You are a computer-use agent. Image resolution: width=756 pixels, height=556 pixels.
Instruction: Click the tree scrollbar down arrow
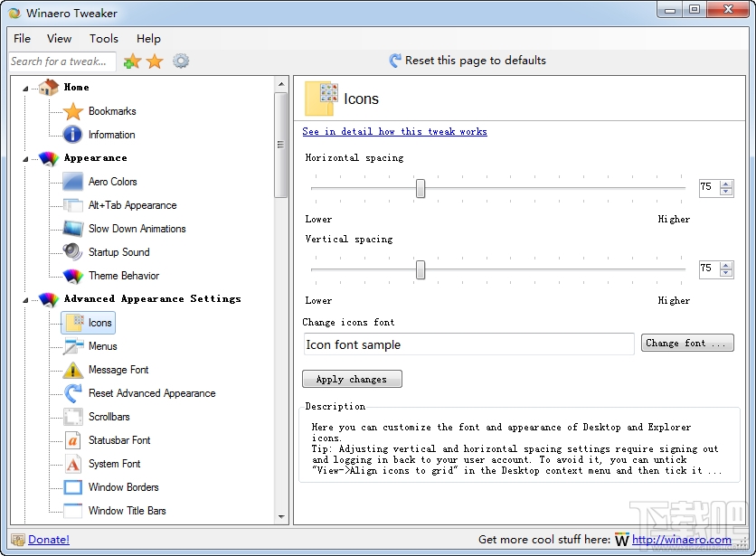[x=281, y=517]
